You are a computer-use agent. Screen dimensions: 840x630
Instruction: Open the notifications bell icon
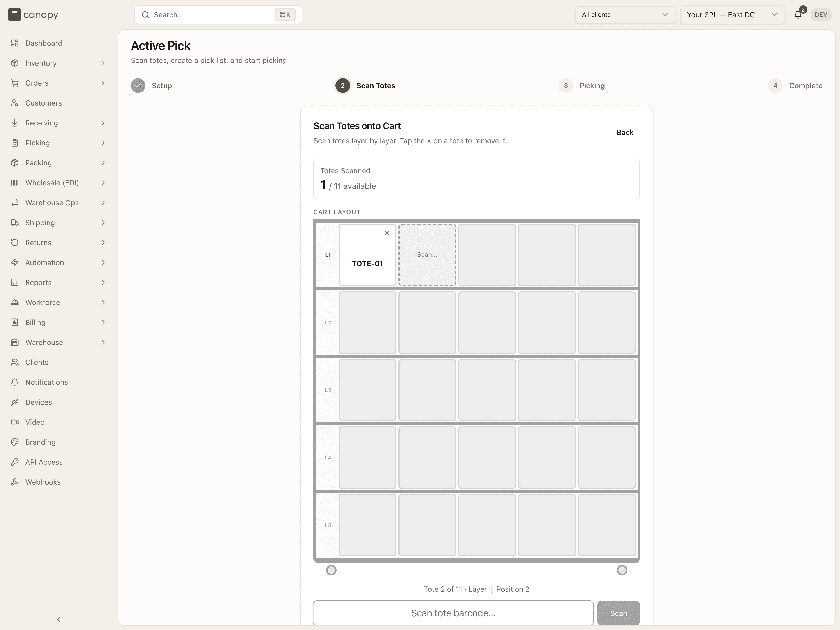797,15
